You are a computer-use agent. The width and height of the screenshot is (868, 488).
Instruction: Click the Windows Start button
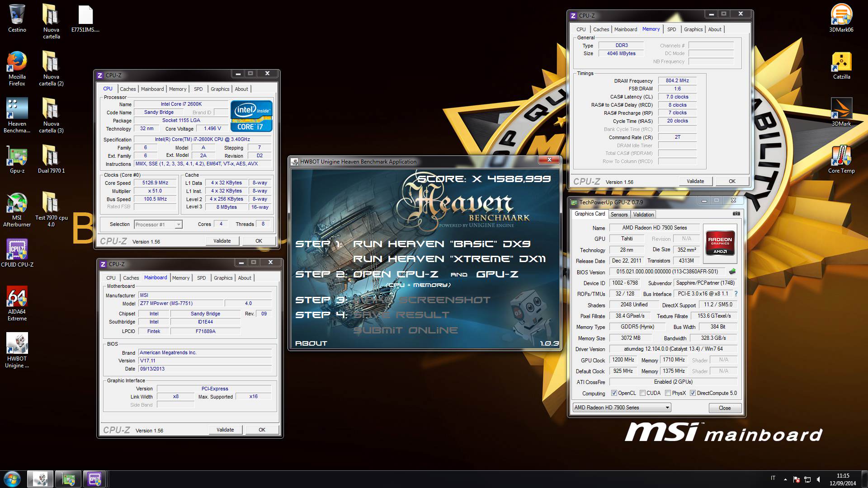pyautogui.click(x=12, y=479)
